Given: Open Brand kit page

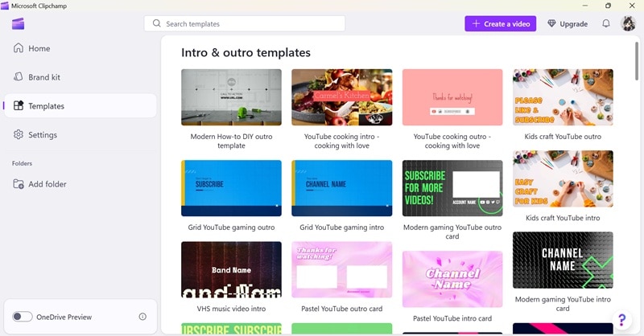Looking at the screenshot, I should pyautogui.click(x=80, y=76).
